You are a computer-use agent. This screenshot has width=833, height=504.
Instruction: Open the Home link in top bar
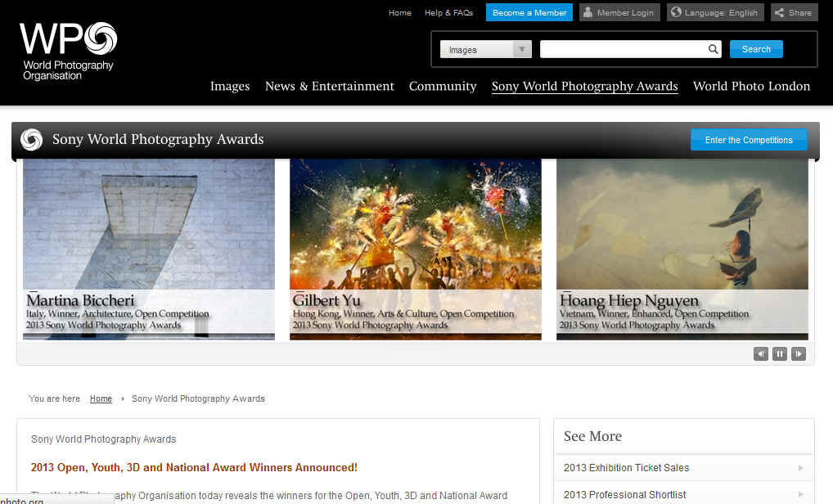tap(399, 13)
